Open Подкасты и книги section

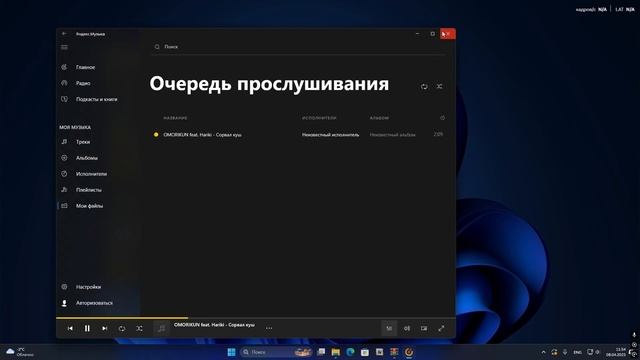tap(96, 99)
